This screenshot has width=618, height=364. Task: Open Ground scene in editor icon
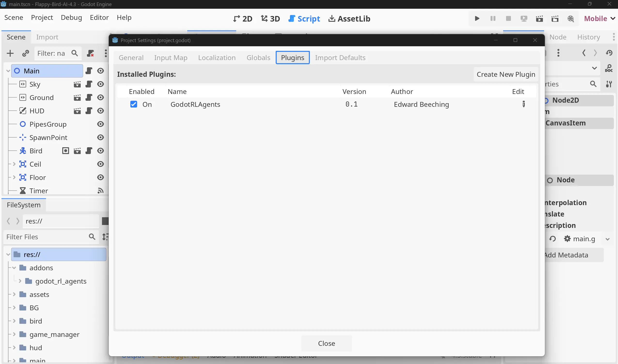(x=77, y=98)
